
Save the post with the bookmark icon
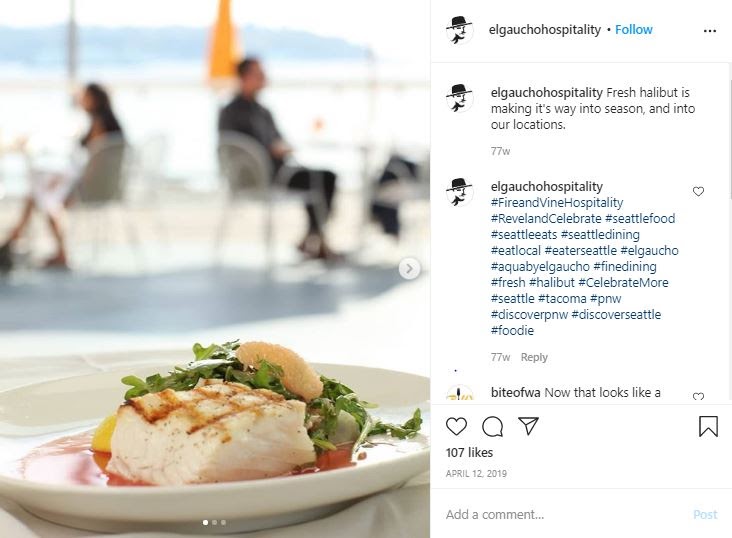(708, 426)
